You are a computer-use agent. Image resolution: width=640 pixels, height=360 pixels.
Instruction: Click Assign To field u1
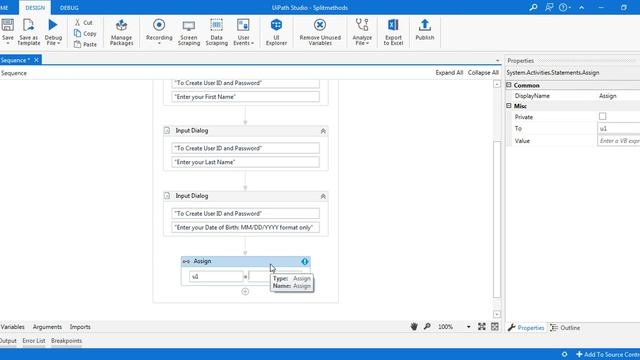click(x=216, y=276)
